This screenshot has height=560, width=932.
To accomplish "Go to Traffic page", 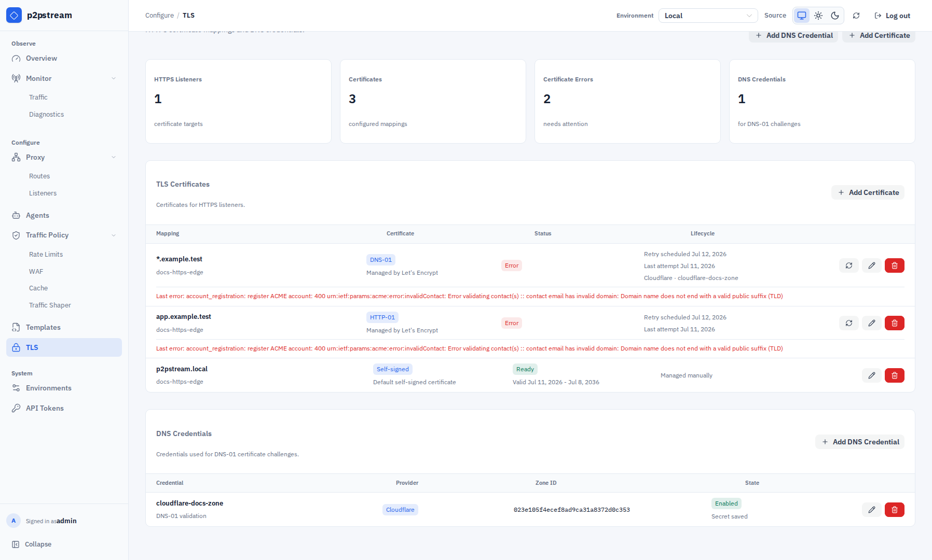I will click(x=38, y=97).
